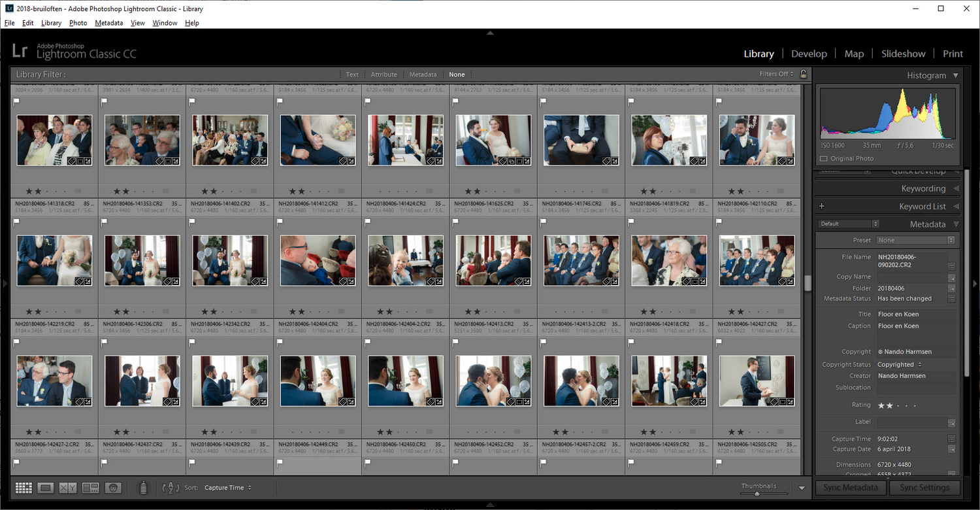Click the arrow next to Copy Name
Image resolution: width=980 pixels, height=510 pixels.
[951, 277]
